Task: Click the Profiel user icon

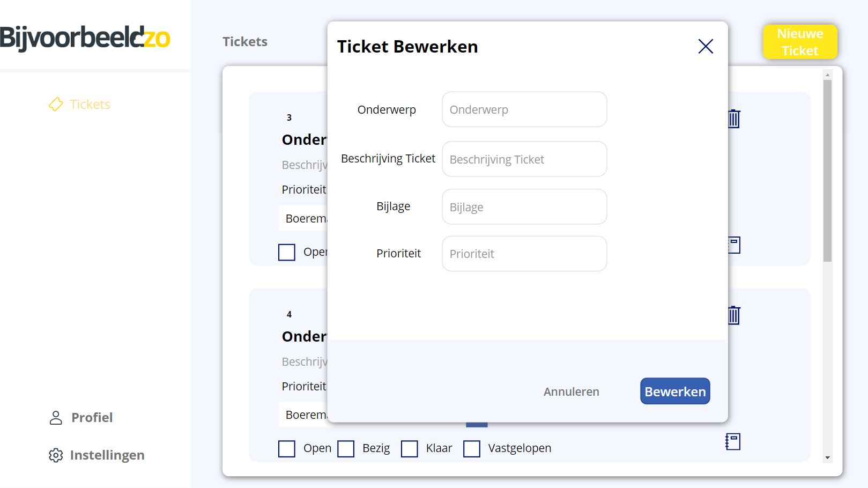Action: (x=56, y=418)
